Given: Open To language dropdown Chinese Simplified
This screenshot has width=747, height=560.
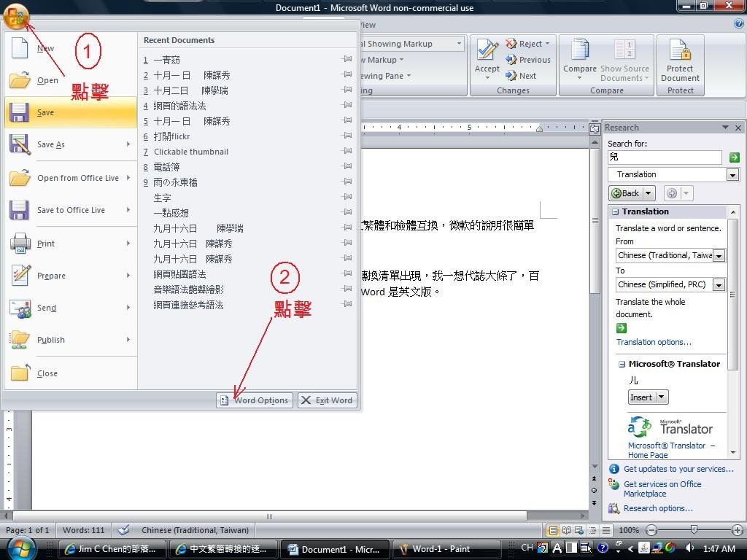Looking at the screenshot, I should [719, 285].
